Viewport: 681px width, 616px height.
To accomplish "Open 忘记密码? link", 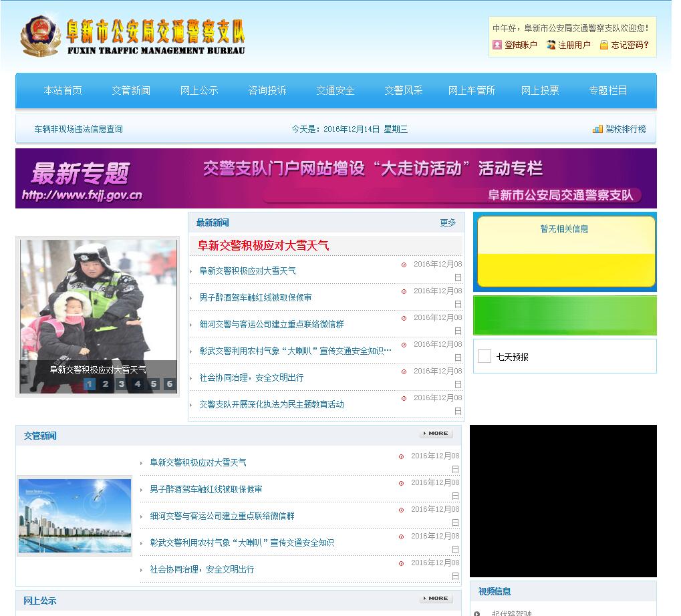I will tap(630, 45).
